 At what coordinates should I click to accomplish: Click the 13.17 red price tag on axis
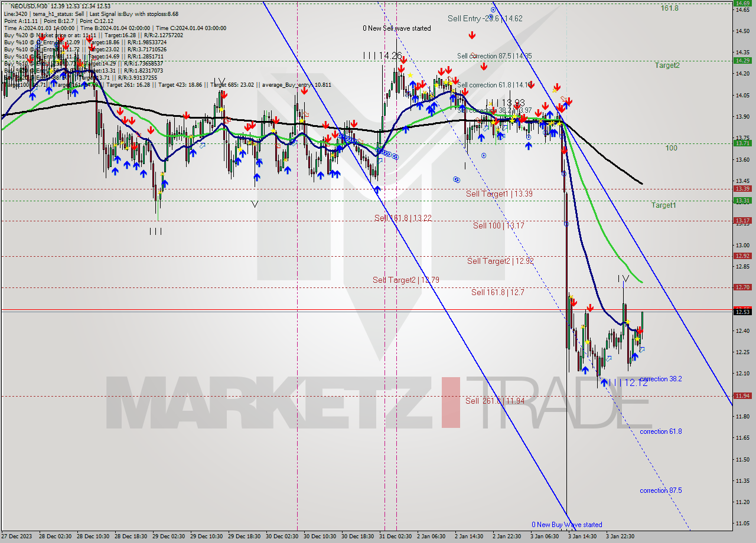[x=742, y=220]
